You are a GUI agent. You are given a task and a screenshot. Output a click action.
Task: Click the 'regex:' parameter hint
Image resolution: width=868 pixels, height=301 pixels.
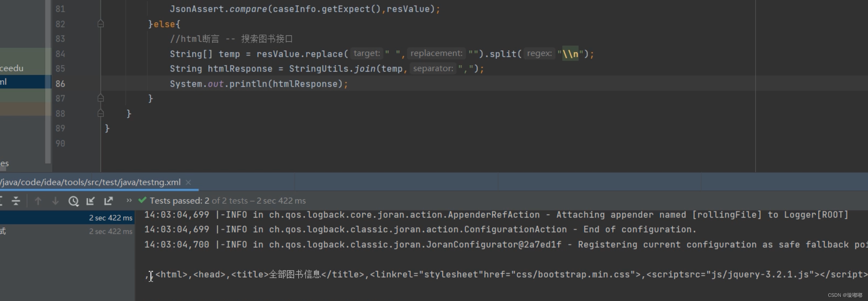coord(539,53)
